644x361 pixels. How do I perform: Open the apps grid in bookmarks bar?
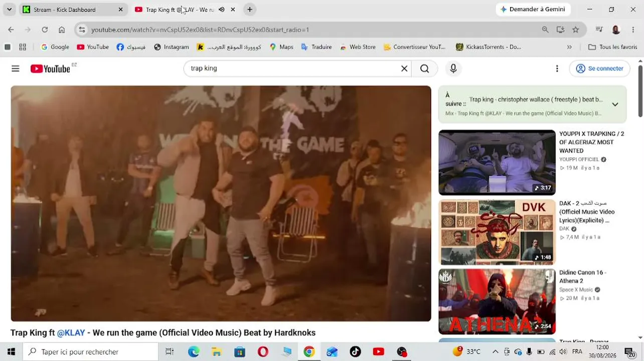click(x=23, y=47)
